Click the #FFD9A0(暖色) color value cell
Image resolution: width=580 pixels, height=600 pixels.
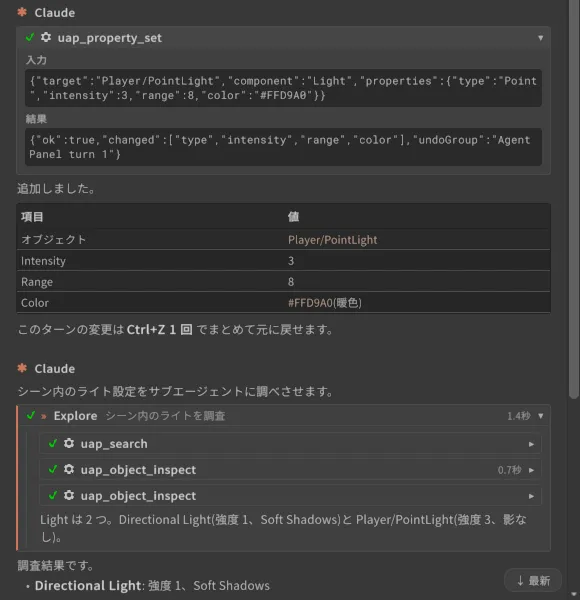(x=324, y=303)
